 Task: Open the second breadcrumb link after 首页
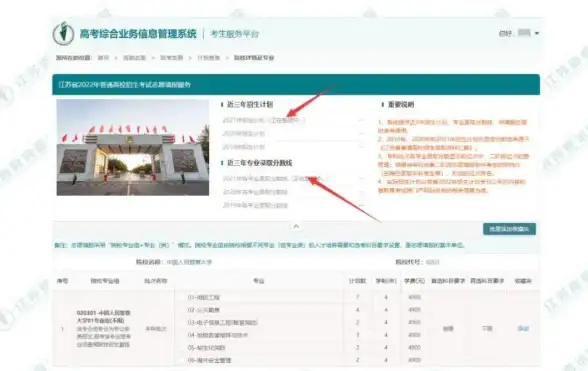134,58
